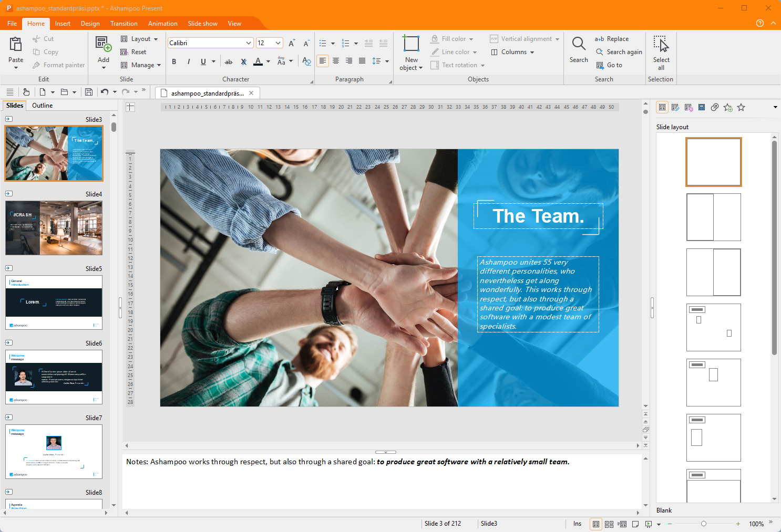Click the add-to-favorites star in the right panel

pos(728,107)
